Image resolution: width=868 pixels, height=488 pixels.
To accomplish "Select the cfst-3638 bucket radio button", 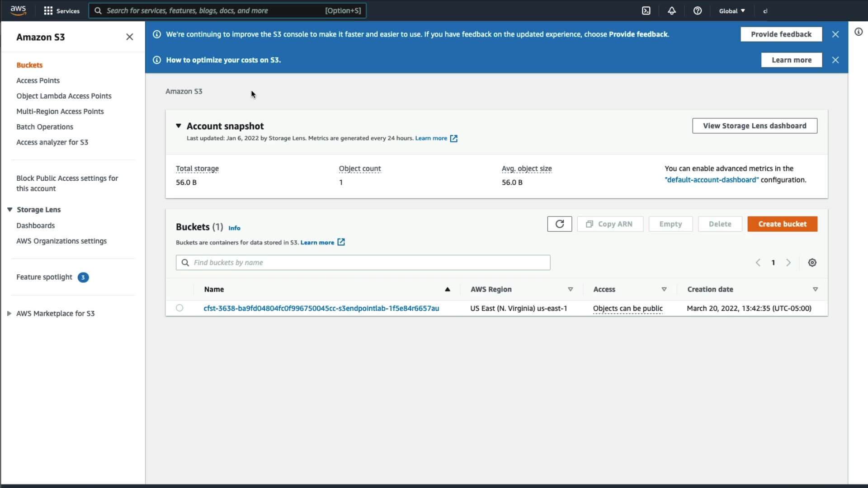I will click(x=179, y=308).
